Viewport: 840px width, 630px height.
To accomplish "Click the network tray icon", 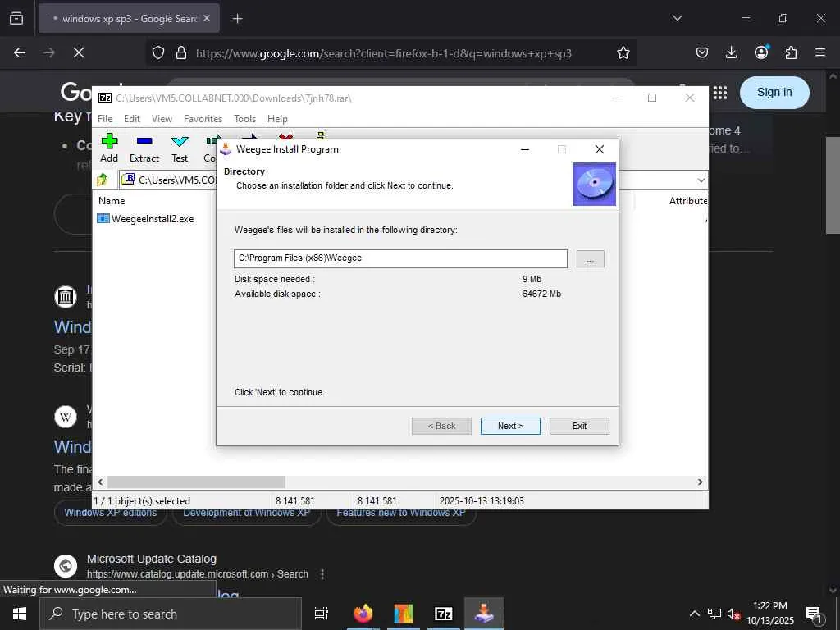I will tap(714, 614).
